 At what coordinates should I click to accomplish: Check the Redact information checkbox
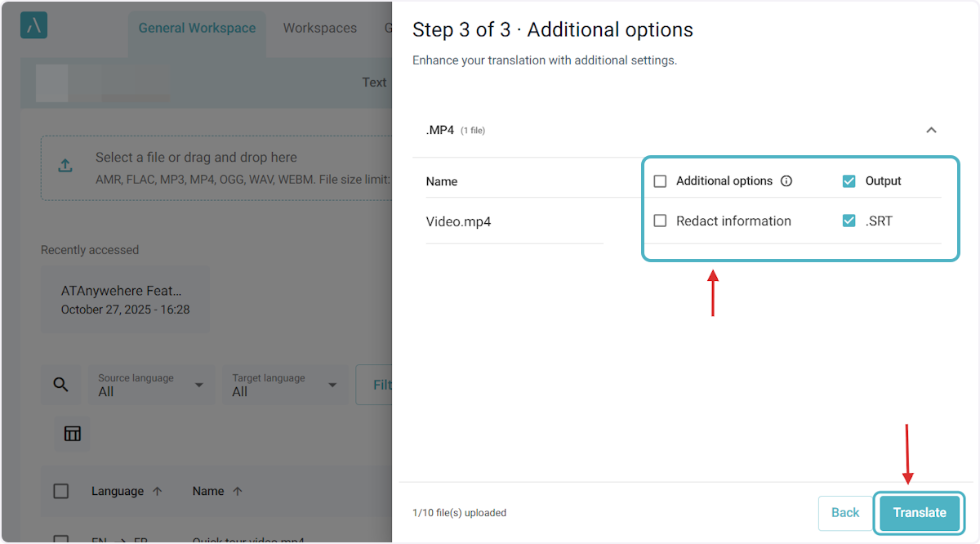[660, 221]
